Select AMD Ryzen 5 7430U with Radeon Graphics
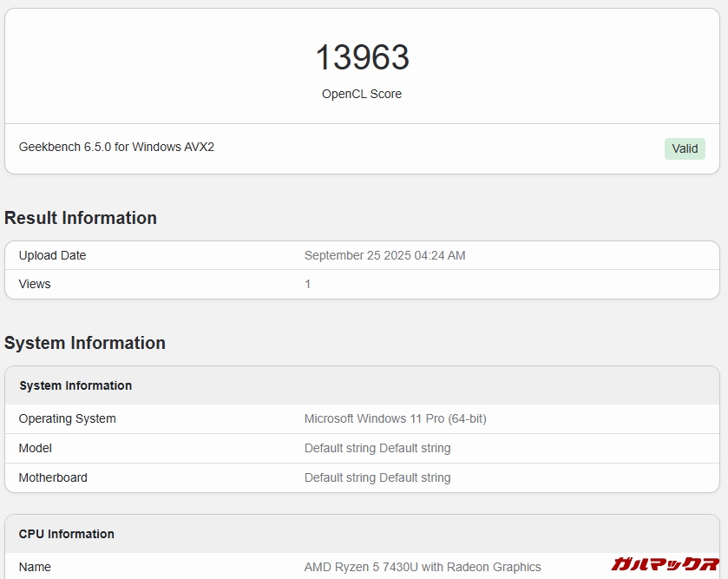Viewport: 728px width, 579px height. tap(423, 567)
